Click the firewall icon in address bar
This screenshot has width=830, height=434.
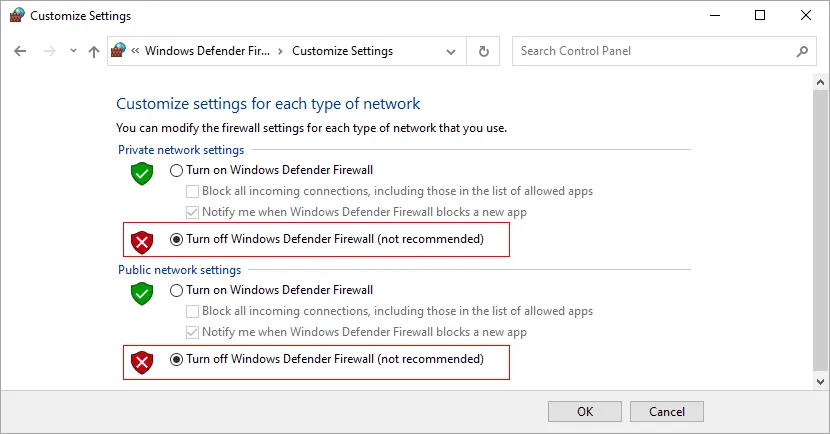tap(119, 50)
